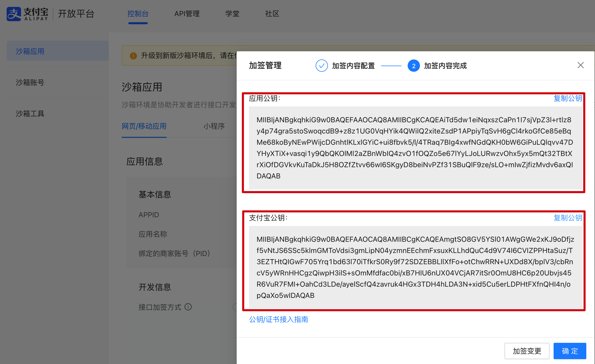The image size is (595, 364).
Task: Click the 应用名称 label
Action: 153,234
